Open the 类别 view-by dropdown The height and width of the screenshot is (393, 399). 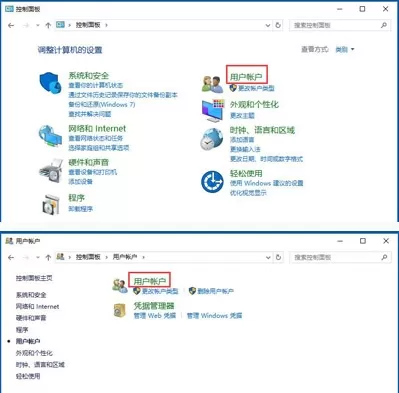click(x=345, y=50)
